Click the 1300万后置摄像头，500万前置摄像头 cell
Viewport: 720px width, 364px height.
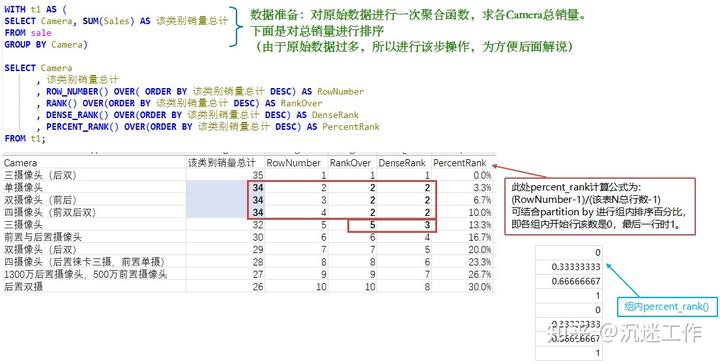(x=94, y=274)
